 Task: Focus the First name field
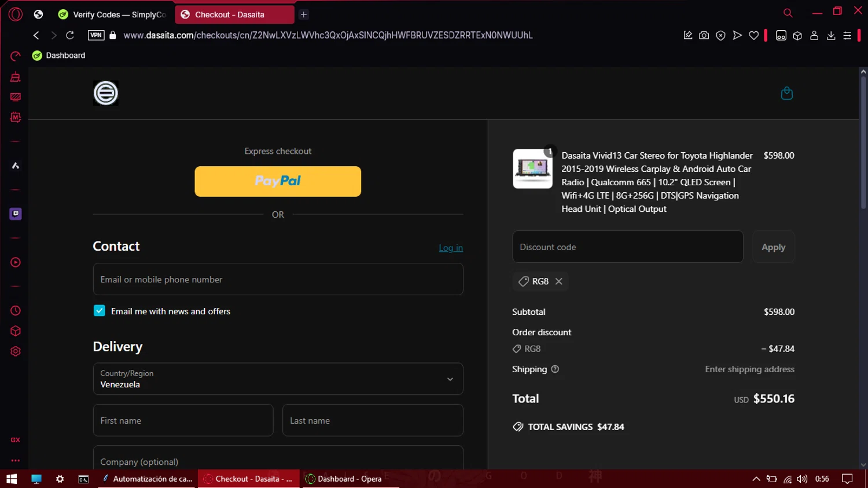coord(183,420)
